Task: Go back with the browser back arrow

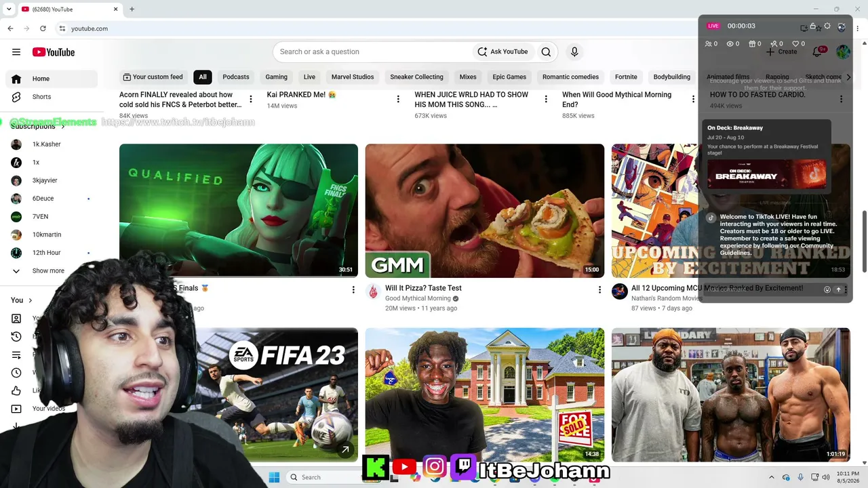Action: coord(10,28)
